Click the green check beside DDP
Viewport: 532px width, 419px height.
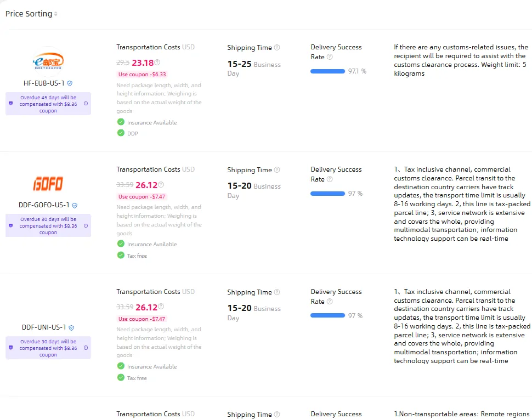[x=121, y=133]
